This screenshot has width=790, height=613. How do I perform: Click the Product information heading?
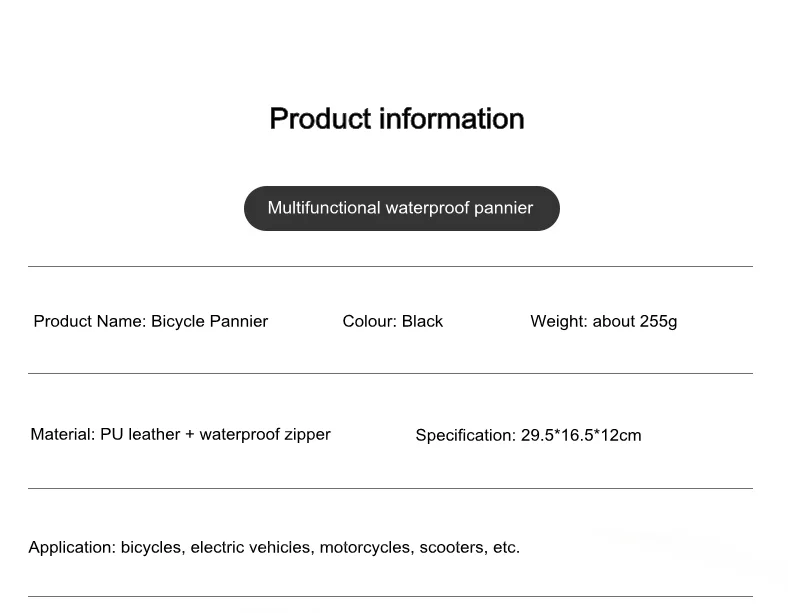[x=396, y=119]
